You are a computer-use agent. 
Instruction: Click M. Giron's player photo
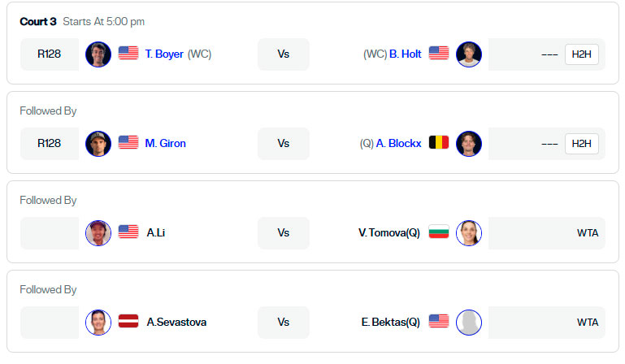[98, 144]
